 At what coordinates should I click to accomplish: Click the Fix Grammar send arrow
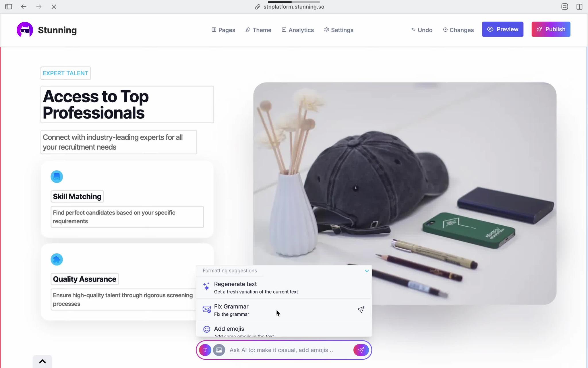(x=361, y=309)
